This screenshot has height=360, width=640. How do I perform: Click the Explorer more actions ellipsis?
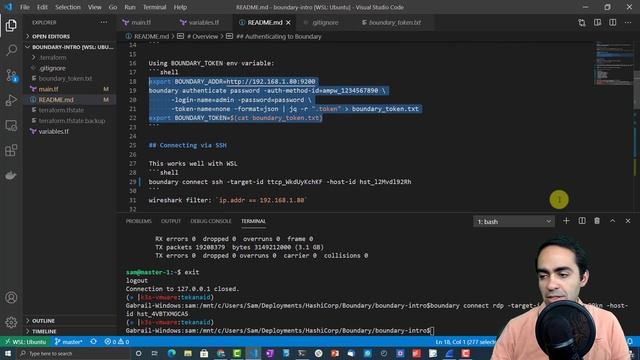104,22
